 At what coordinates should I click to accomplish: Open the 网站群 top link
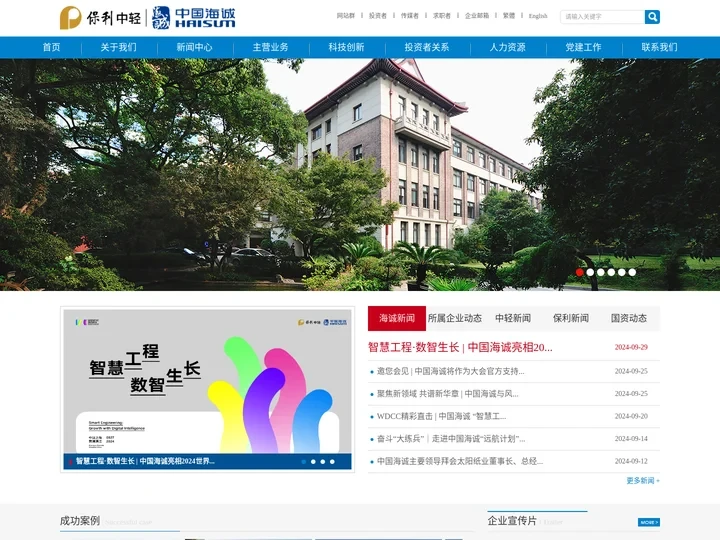[346, 16]
